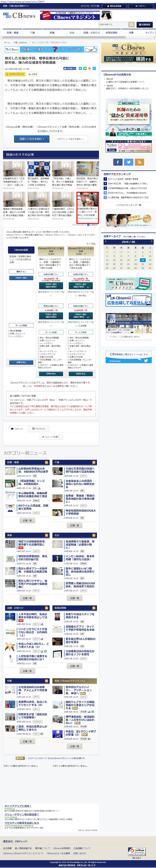Click the Pocket save icon under article title
This screenshot has height=868, width=156.
click(89, 68)
